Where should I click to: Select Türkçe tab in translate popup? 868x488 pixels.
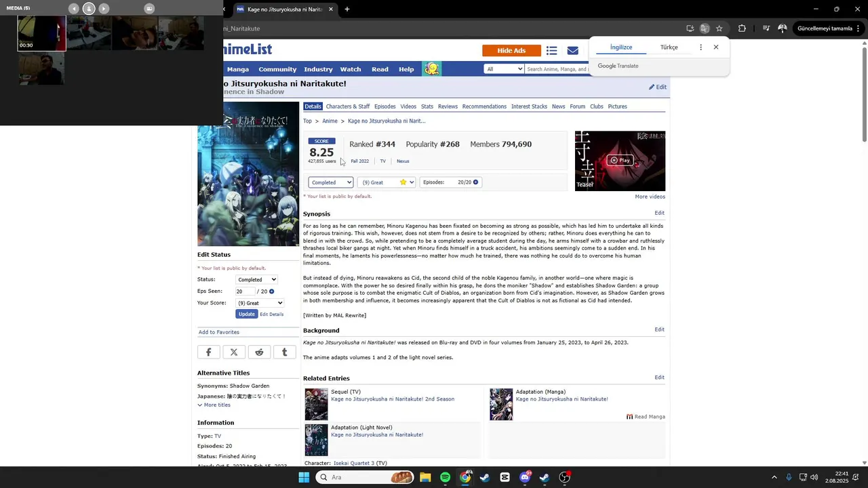(669, 47)
